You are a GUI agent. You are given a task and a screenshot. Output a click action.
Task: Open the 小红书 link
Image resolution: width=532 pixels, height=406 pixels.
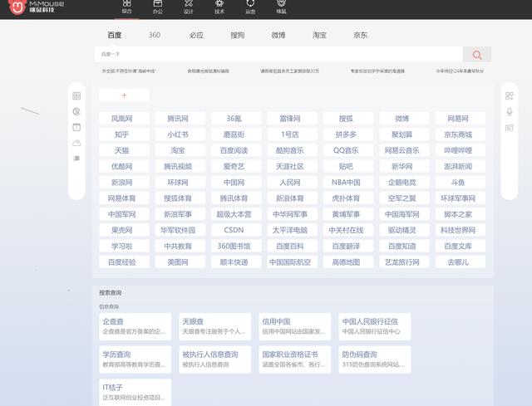(x=180, y=135)
